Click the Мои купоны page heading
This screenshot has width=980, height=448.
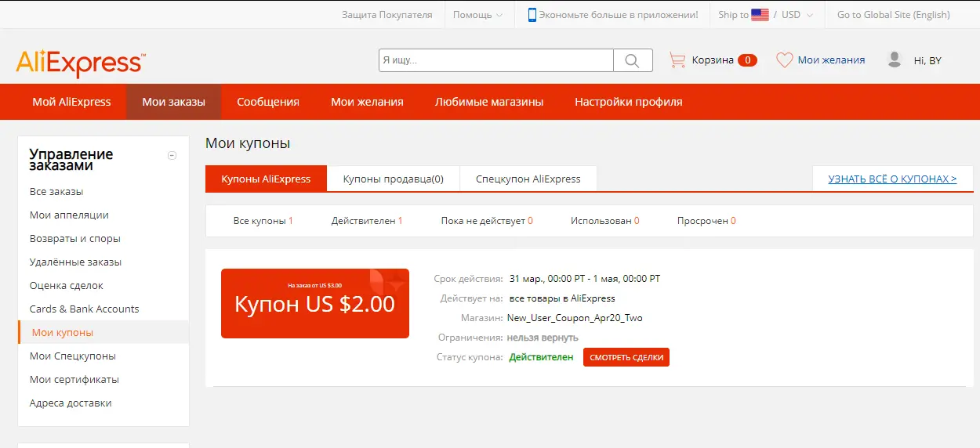coord(248,143)
